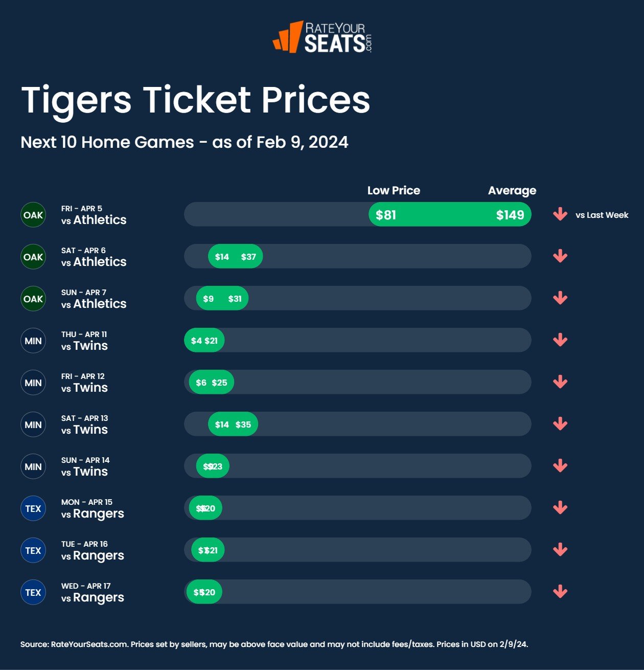
Task: Select the $6 $25 green price bar
Action: click(211, 382)
